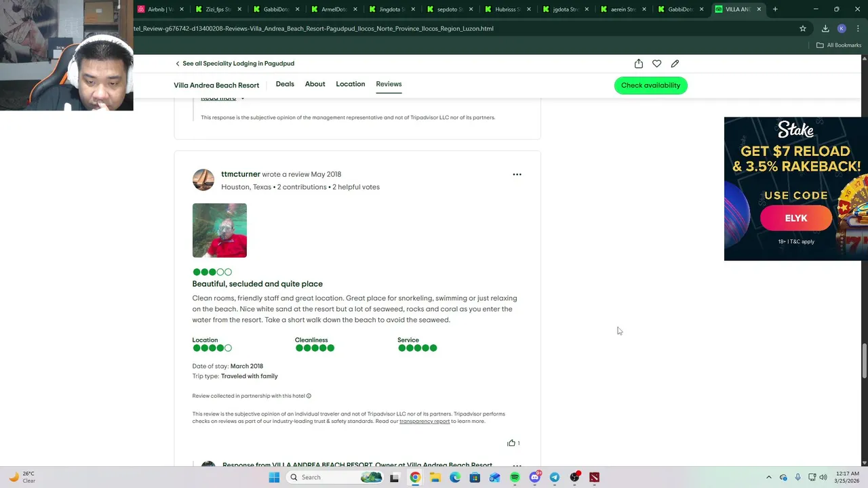The height and width of the screenshot is (488, 868).
Task: Click the Check availability button
Action: [650, 85]
